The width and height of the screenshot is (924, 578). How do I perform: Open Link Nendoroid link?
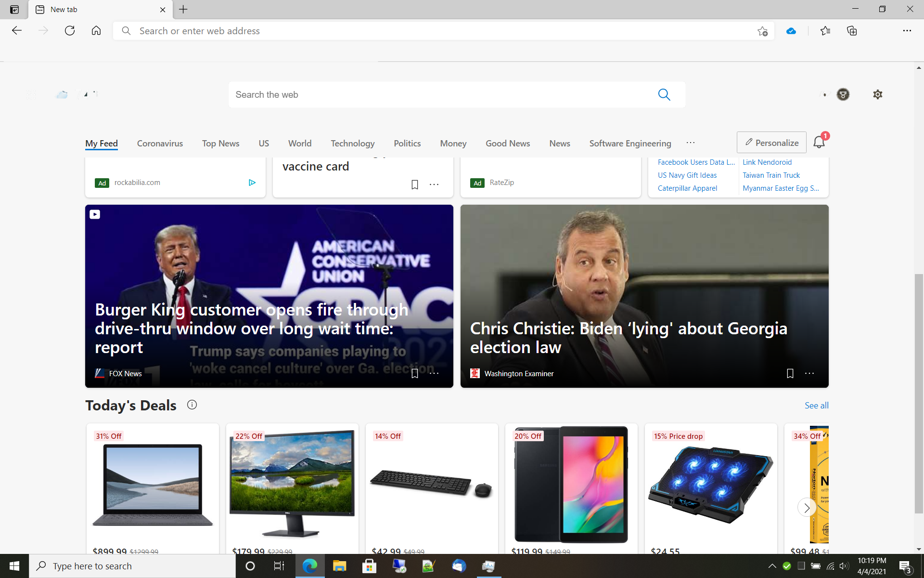[767, 162]
